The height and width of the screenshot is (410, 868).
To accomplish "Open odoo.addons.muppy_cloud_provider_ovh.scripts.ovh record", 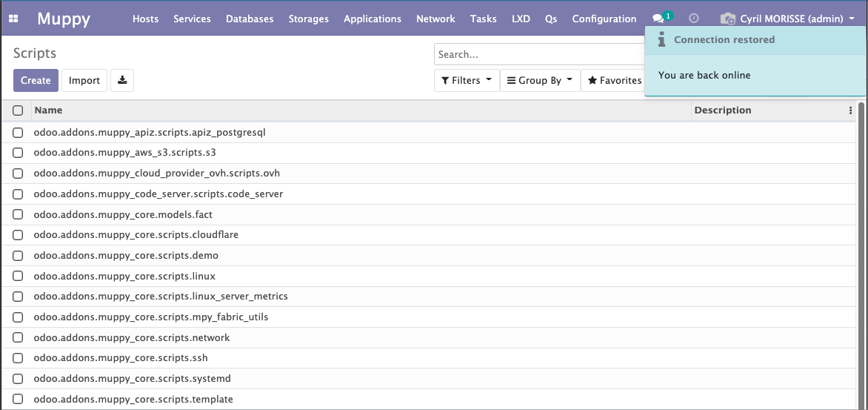I will click(x=157, y=173).
